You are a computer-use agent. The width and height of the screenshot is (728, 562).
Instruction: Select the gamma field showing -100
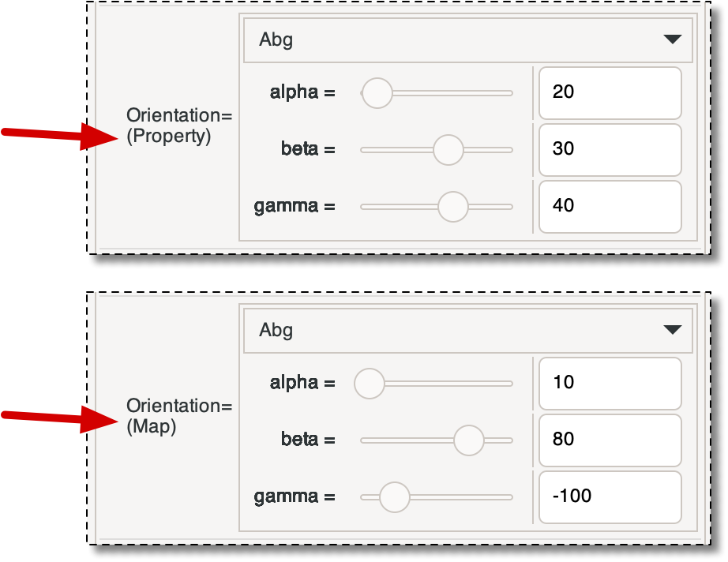(610, 497)
